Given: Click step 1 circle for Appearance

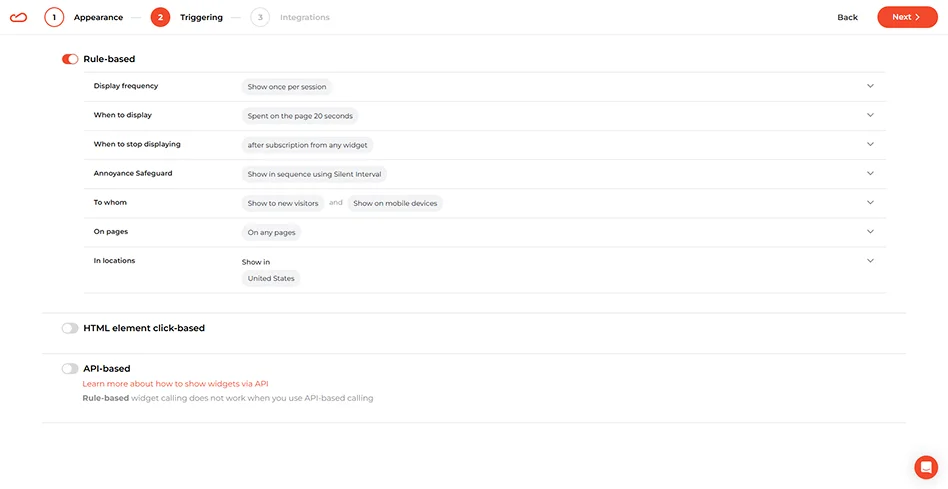Looking at the screenshot, I should point(54,17).
